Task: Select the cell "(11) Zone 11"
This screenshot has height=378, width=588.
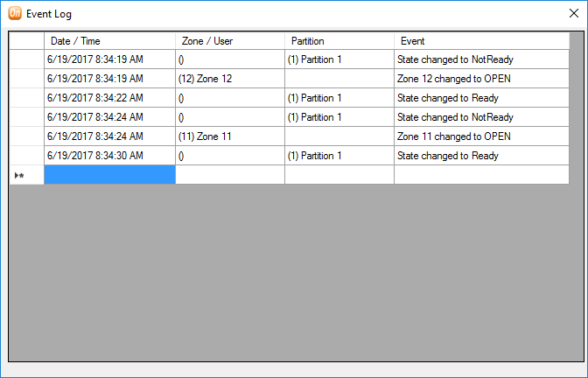Action: pyautogui.click(x=230, y=136)
